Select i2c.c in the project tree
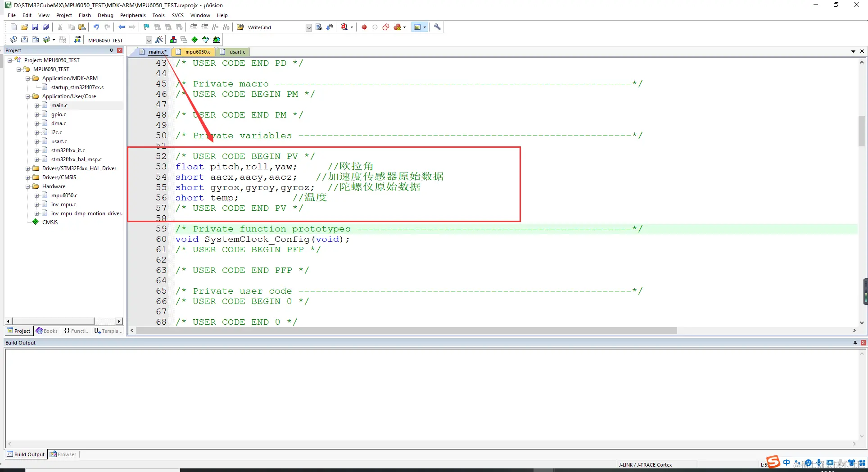Viewport: 868px width, 472px height. coord(57,132)
